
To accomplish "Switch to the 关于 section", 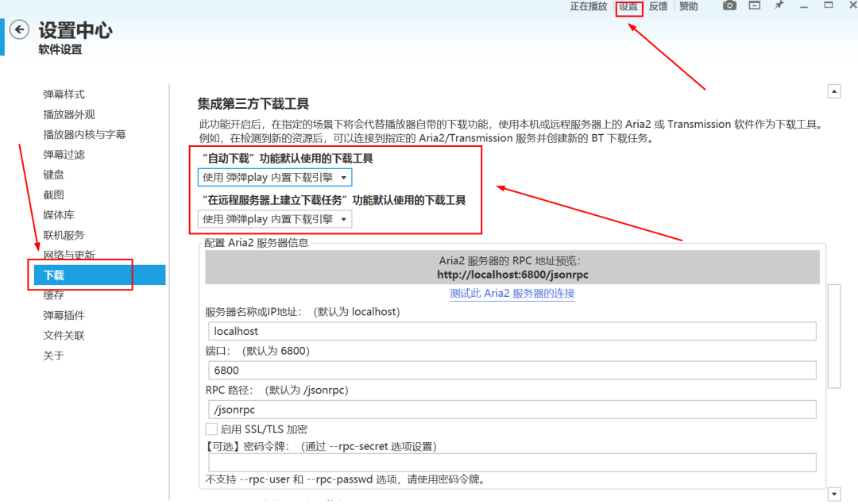I will 53,356.
